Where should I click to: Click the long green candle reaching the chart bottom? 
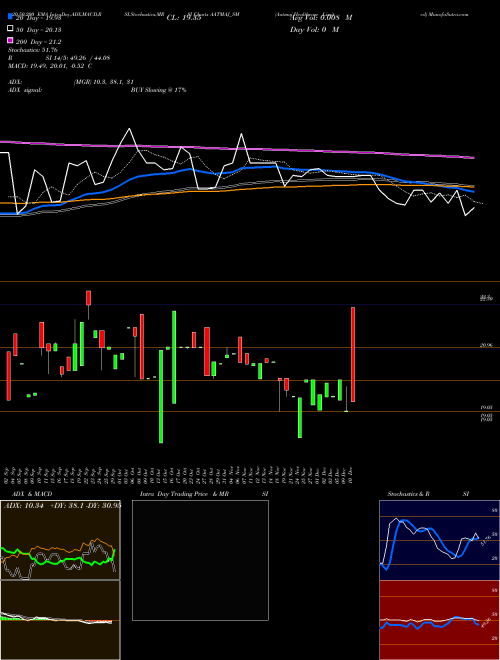coord(161,397)
